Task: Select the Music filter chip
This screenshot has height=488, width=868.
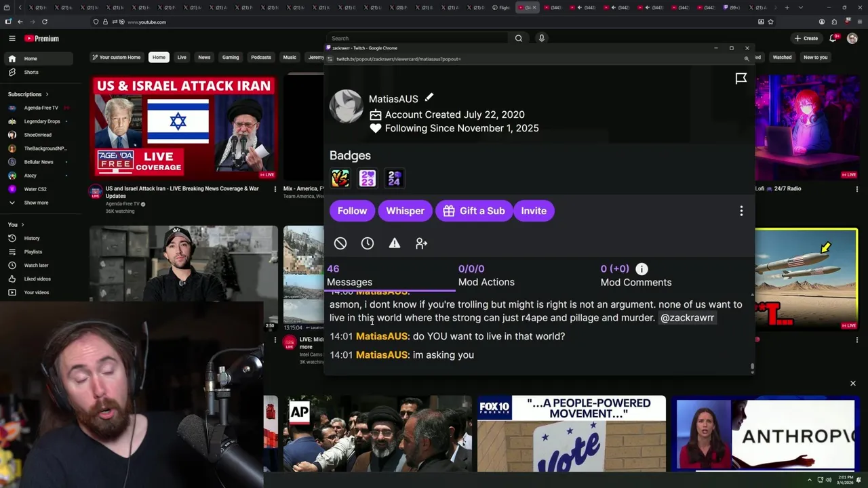Action: pos(290,58)
